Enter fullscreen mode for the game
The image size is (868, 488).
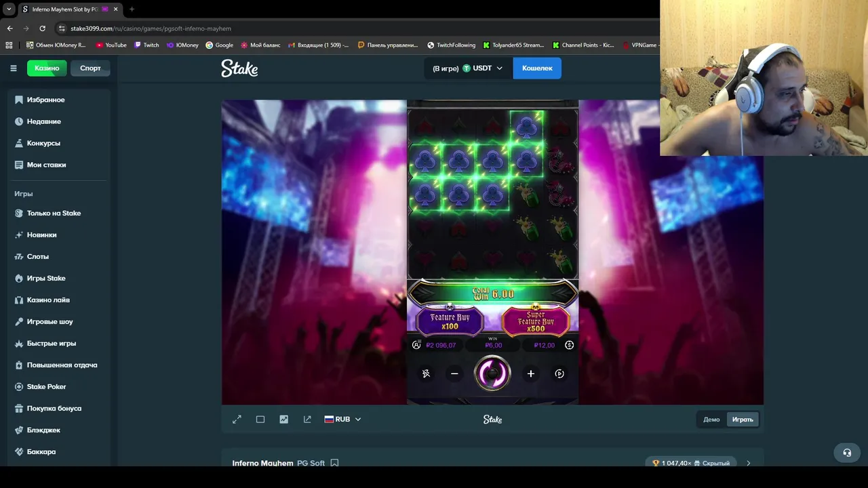[237, 420]
